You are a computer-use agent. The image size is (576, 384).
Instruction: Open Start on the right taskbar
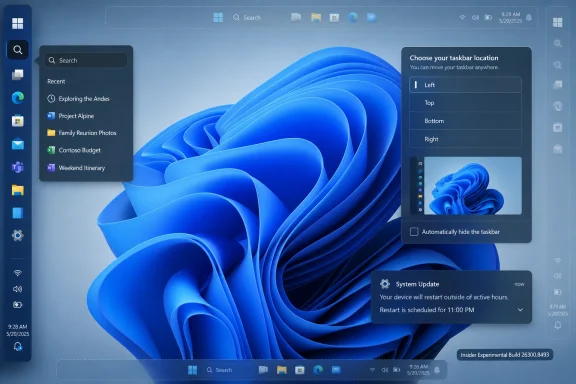tap(558, 22)
